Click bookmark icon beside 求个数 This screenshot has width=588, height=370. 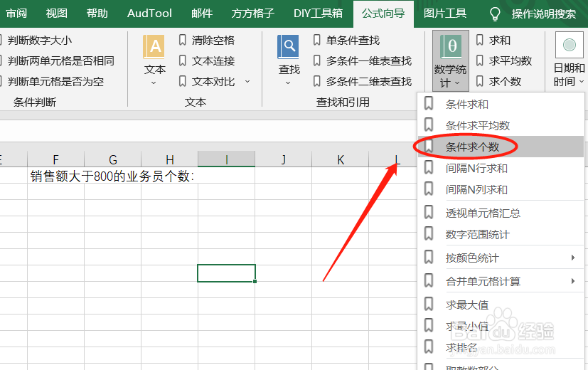pos(479,81)
